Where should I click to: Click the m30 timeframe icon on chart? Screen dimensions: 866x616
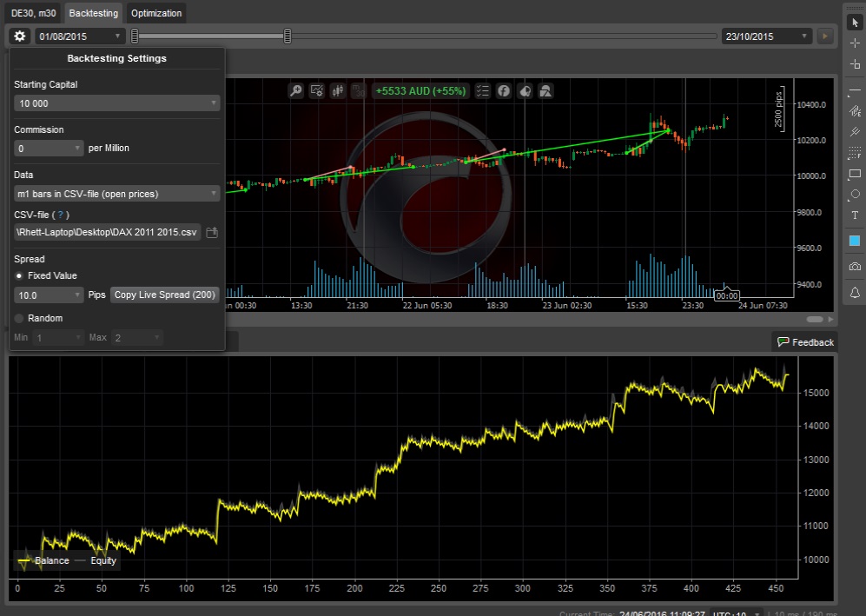[359, 90]
